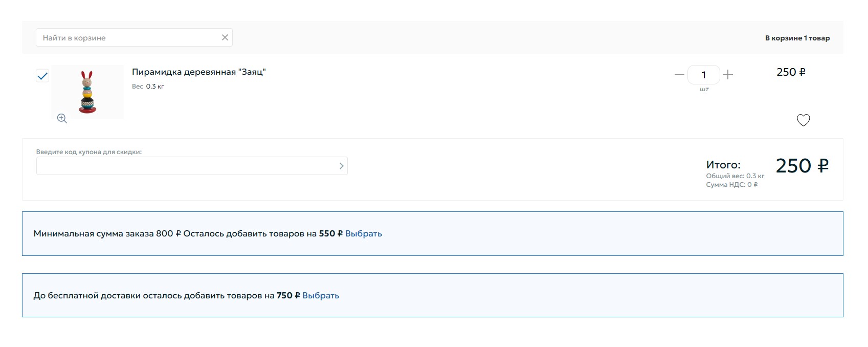
Task: Click the "В корзине 1 товар" counter
Action: (797, 38)
